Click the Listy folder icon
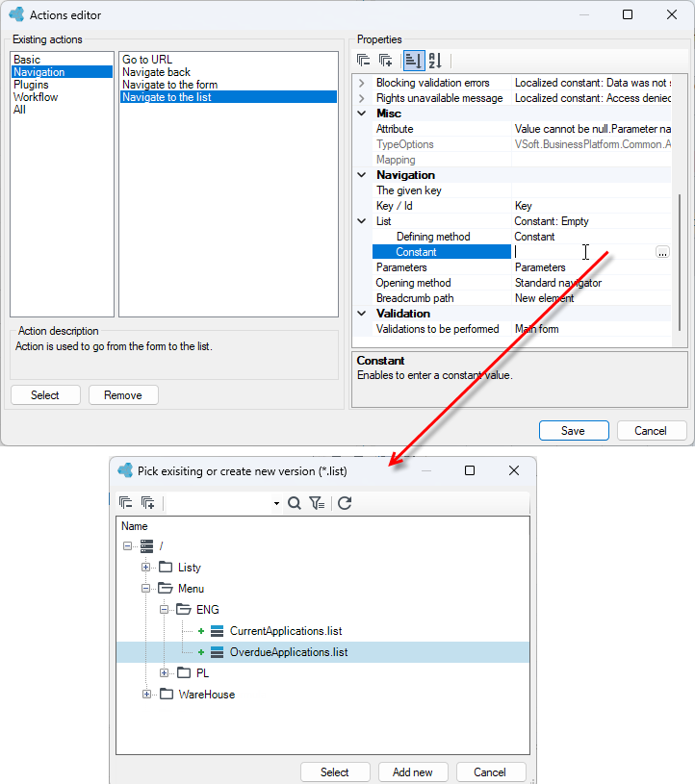Viewport: 695px width, 784px height. click(166, 567)
